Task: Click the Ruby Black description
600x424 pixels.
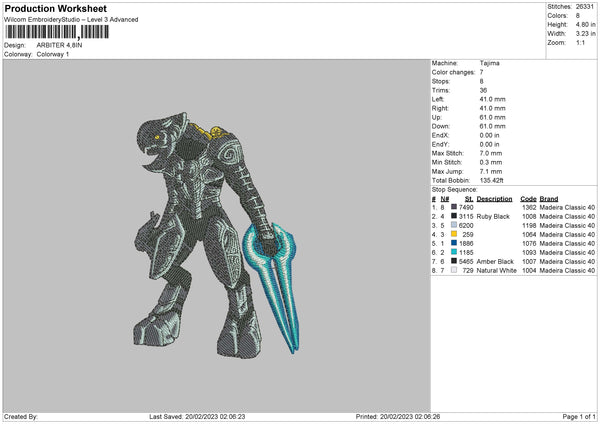Action: click(493, 217)
